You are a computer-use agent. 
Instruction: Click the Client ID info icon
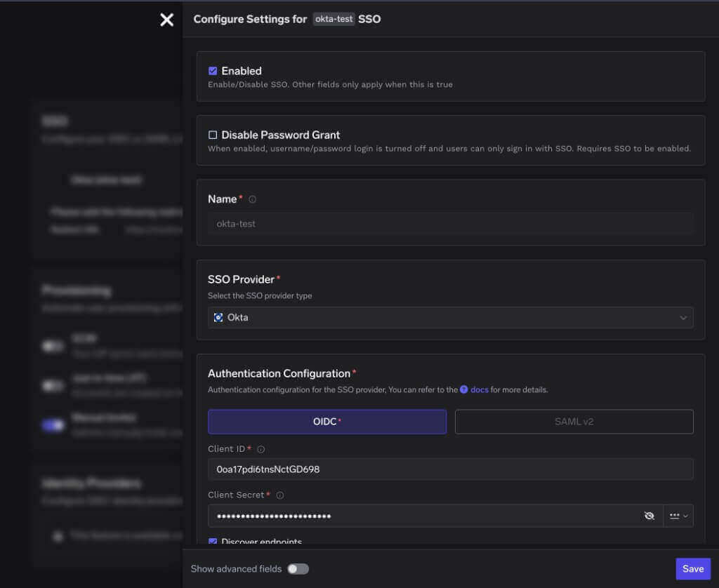click(x=261, y=449)
